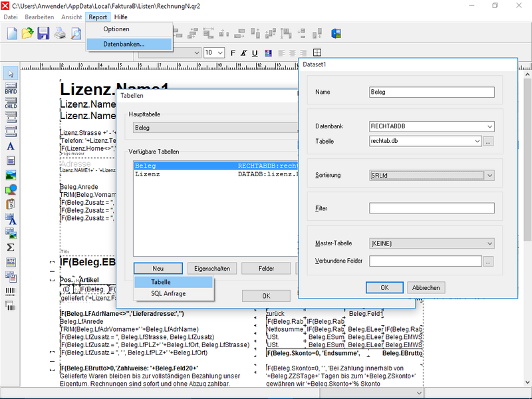
Task: Insert system data with the calendar tool
Action: pyautogui.click(x=11, y=204)
